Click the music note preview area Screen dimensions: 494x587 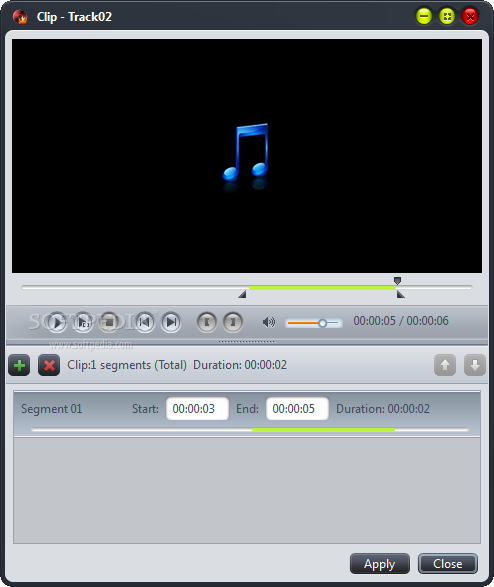(x=247, y=156)
